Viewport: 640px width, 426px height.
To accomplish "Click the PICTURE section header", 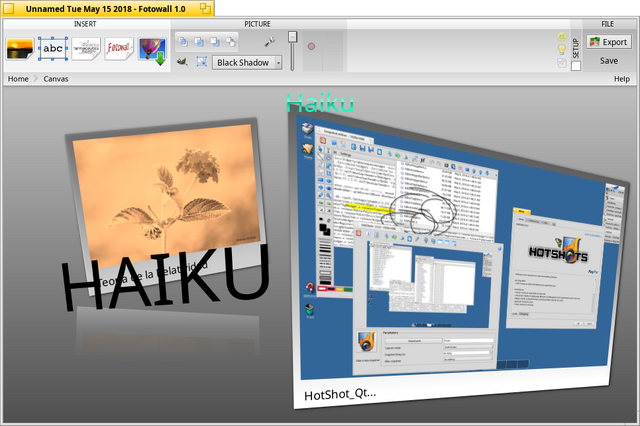I will [x=258, y=24].
